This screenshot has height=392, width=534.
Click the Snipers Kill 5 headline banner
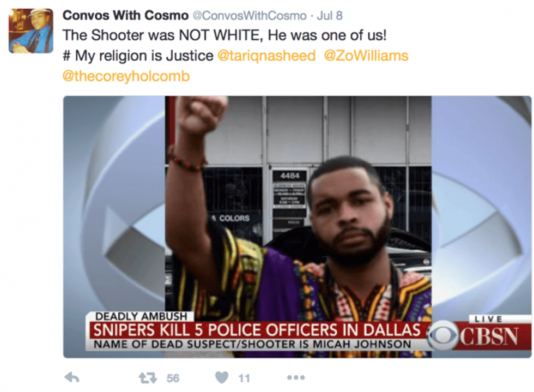click(x=257, y=330)
